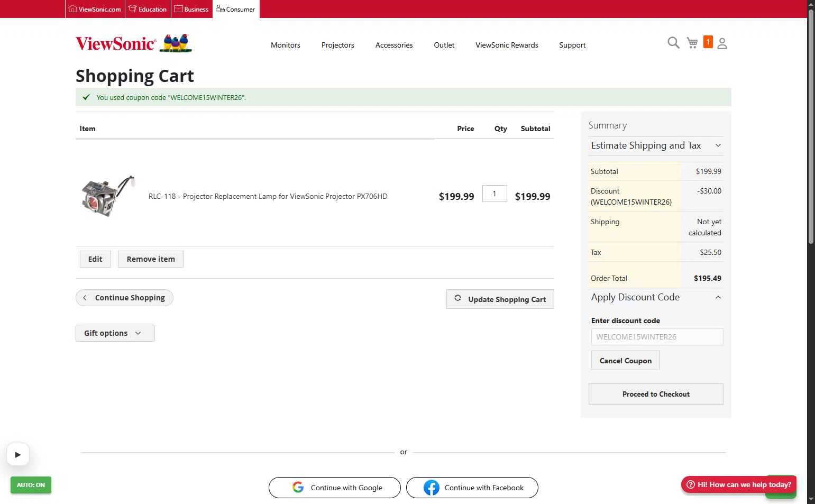Switch to the Education tab
The width and height of the screenshot is (815, 504).
coord(148,9)
